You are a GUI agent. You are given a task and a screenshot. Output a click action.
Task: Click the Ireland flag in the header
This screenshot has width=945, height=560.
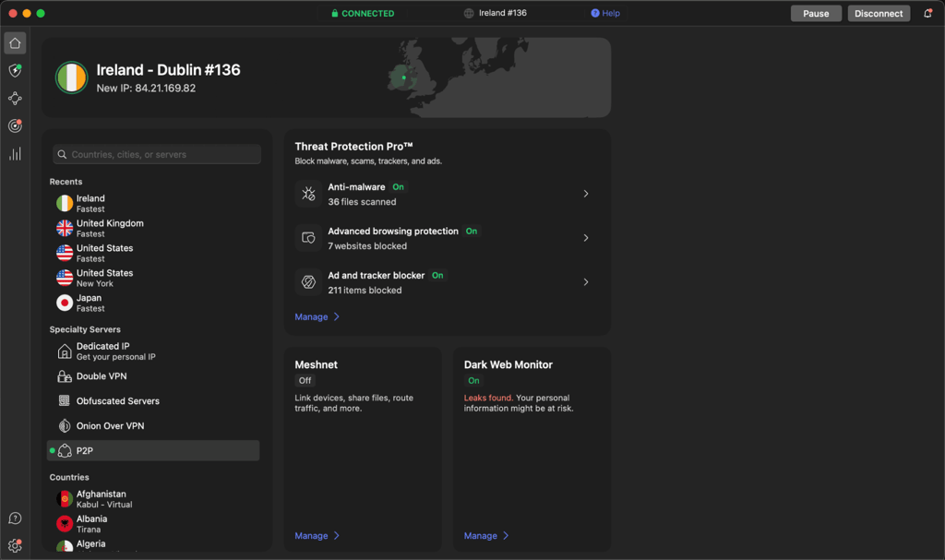coord(72,77)
